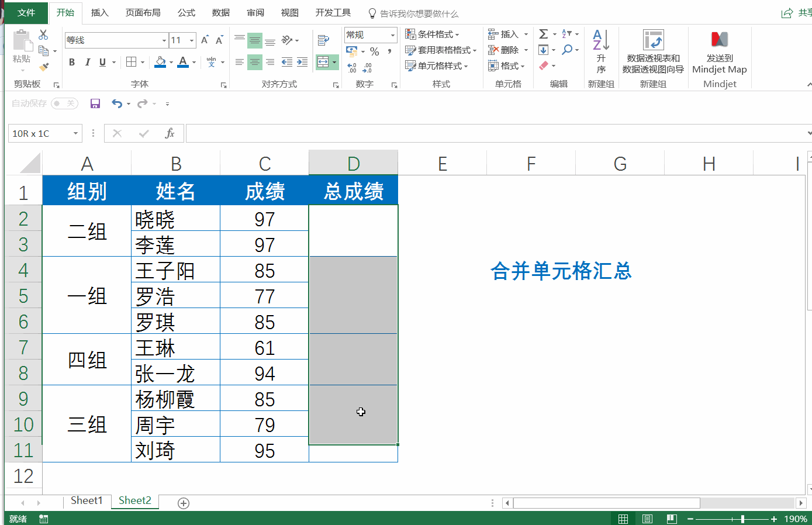This screenshot has height=525, width=812.
Task: Toggle italic formatting
Action: [88, 61]
